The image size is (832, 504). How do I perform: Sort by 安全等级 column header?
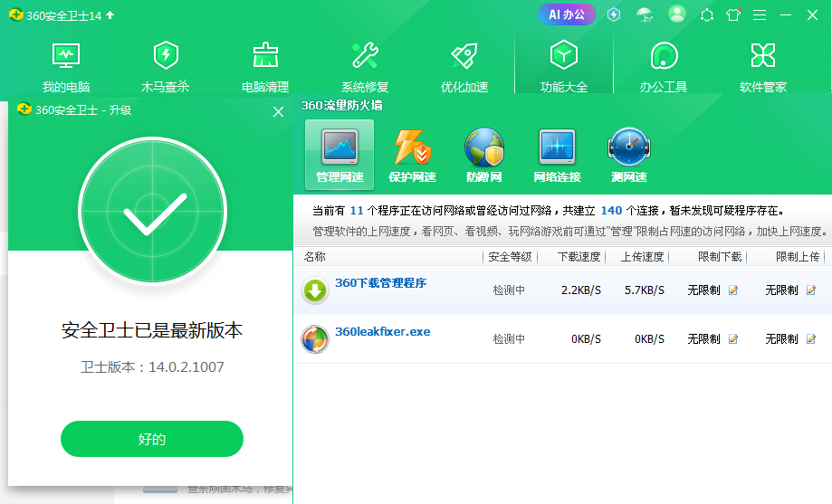tap(510, 257)
